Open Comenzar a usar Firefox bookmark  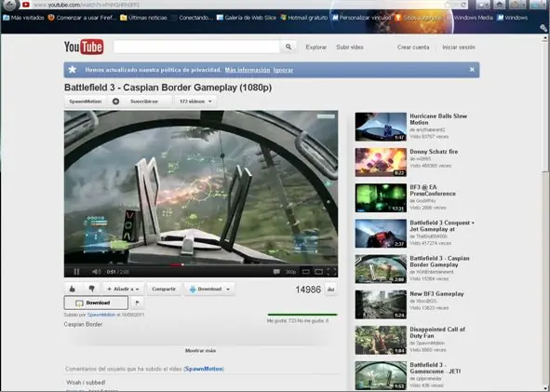[83, 18]
